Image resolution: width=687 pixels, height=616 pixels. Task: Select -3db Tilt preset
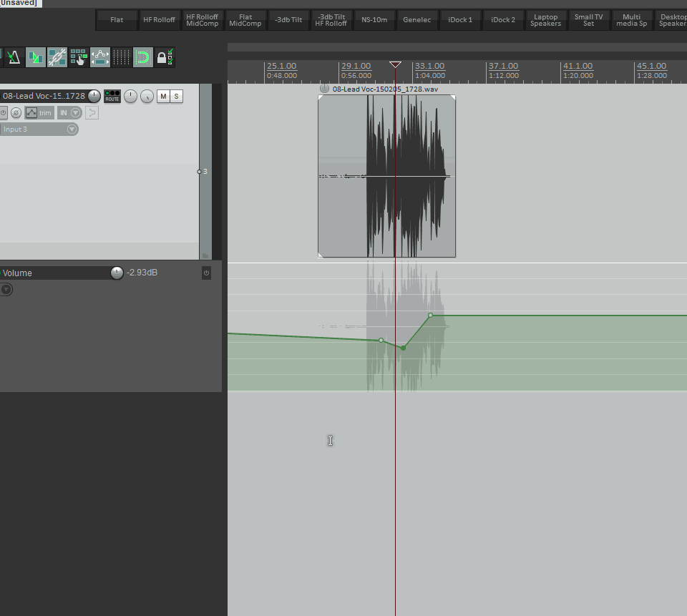click(288, 20)
